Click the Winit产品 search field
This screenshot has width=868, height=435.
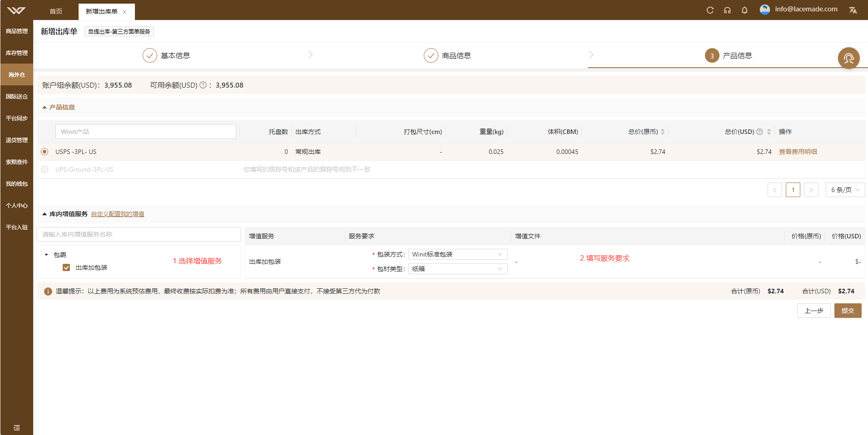click(146, 132)
